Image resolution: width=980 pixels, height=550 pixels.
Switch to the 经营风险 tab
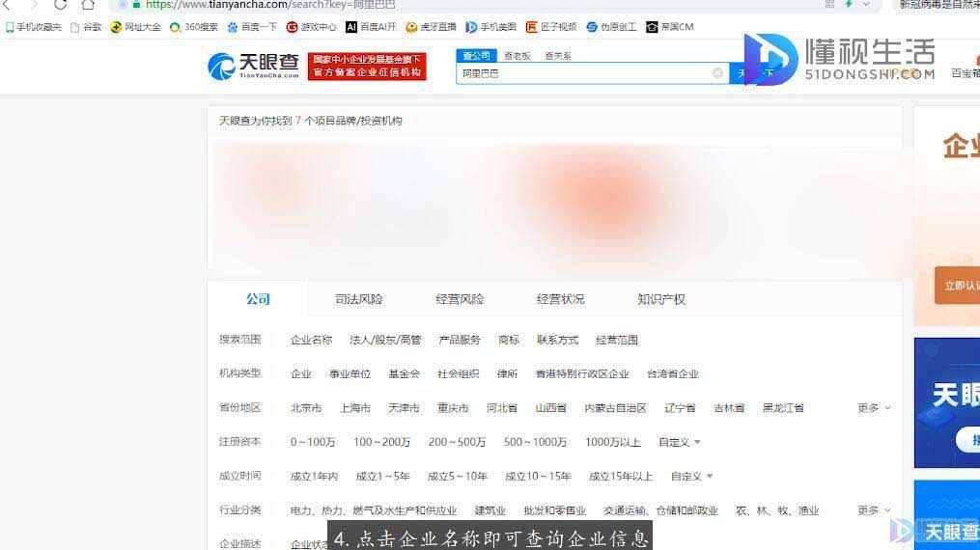point(460,300)
